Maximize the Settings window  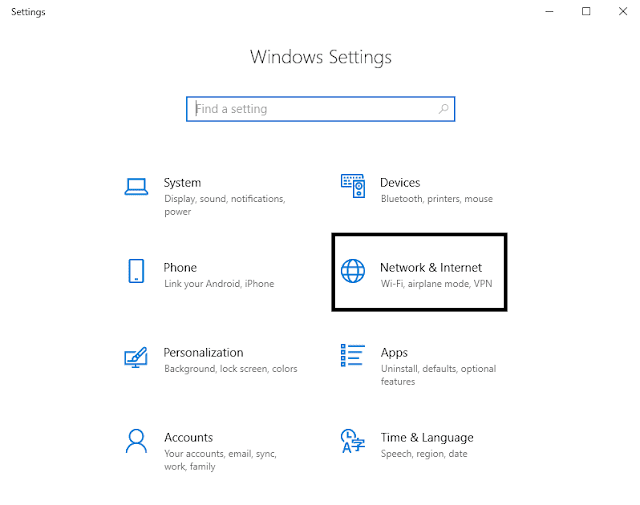point(586,11)
